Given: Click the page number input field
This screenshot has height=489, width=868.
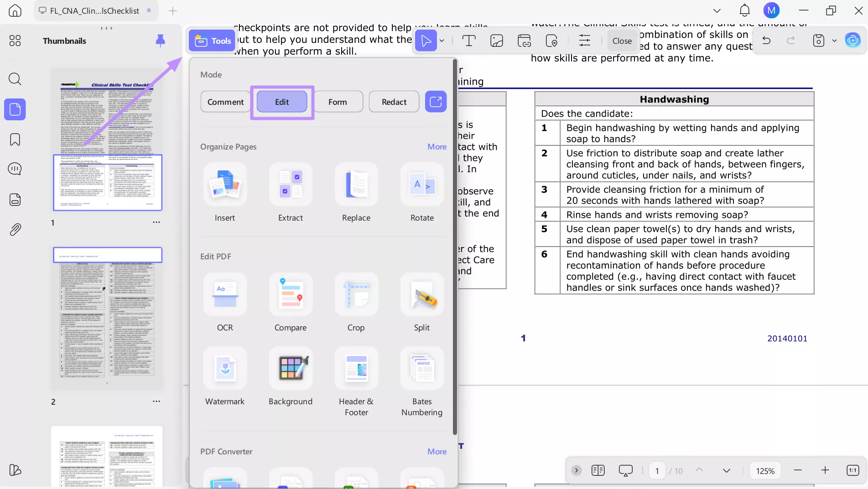Looking at the screenshot, I should point(657,471).
